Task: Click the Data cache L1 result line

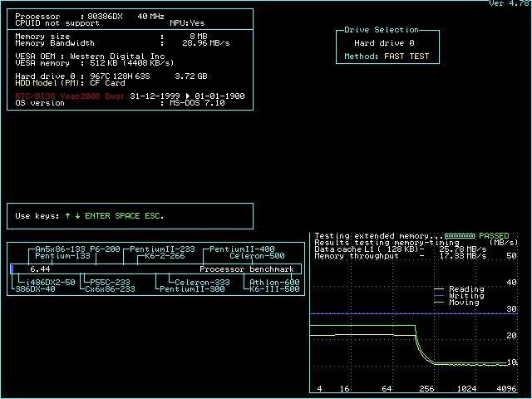Action: point(401,249)
